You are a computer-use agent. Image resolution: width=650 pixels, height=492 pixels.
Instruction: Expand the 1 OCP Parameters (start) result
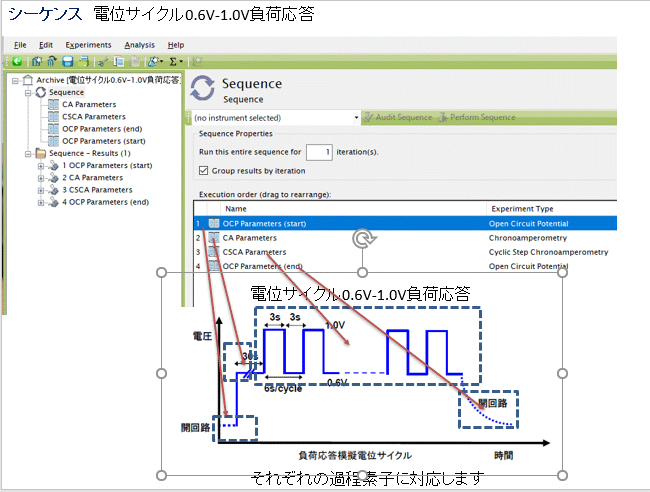pyautogui.click(x=41, y=166)
